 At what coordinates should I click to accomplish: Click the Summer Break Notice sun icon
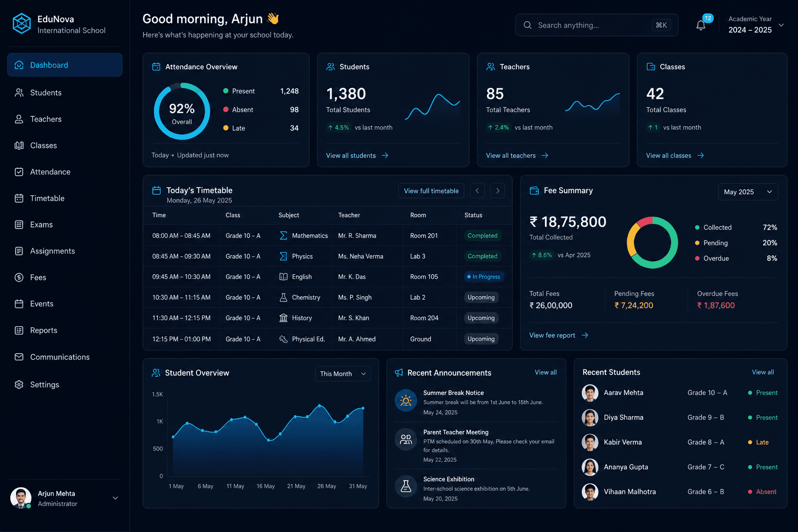[406, 401]
